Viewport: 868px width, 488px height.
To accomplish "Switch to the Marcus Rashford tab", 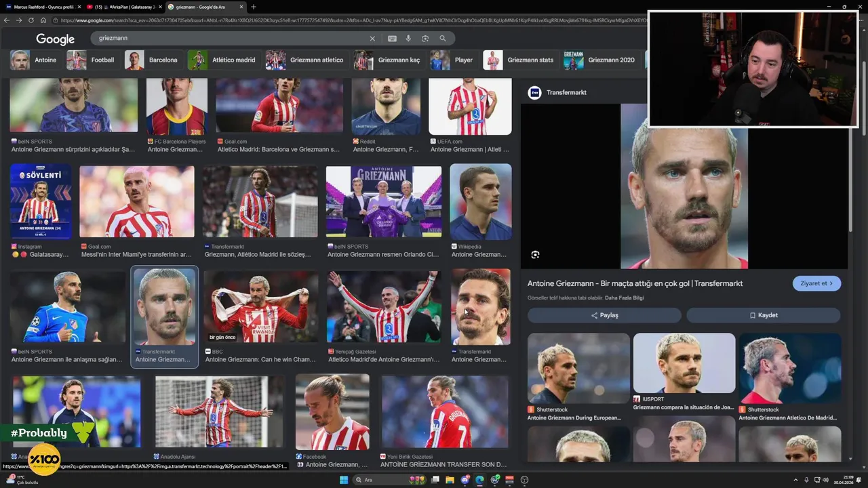I will click(43, 7).
